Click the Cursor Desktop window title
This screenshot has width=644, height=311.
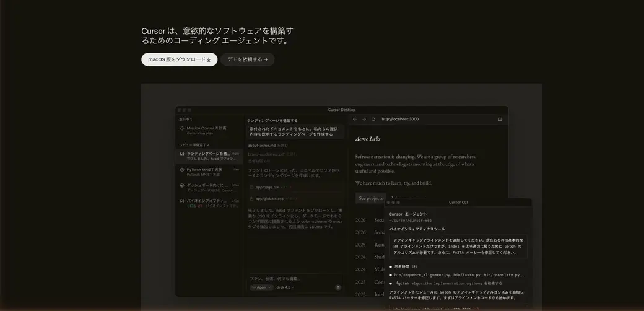[342, 110]
